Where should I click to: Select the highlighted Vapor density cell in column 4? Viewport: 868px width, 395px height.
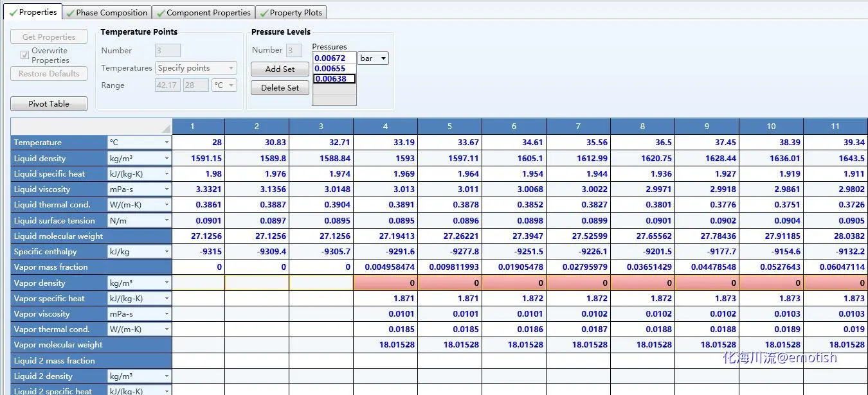pyautogui.click(x=385, y=283)
